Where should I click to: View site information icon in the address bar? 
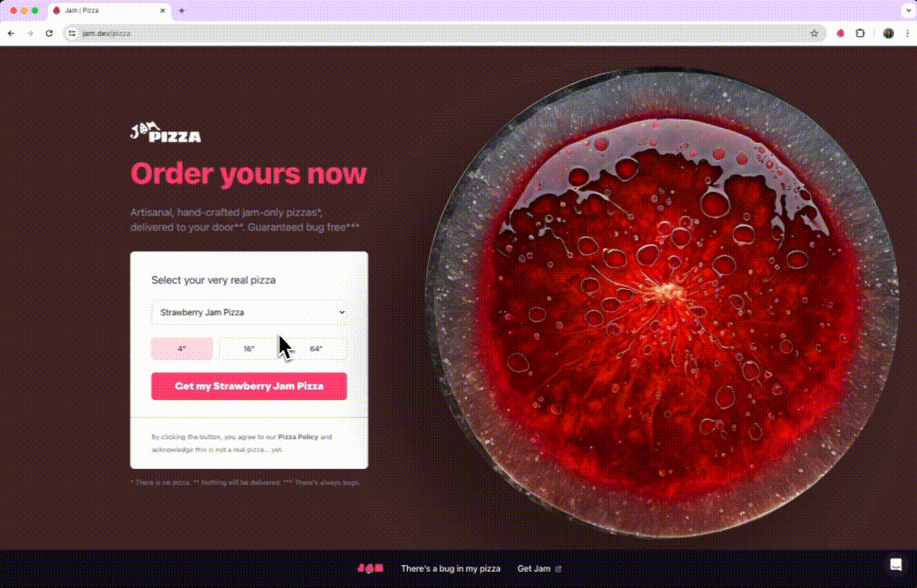(72, 33)
